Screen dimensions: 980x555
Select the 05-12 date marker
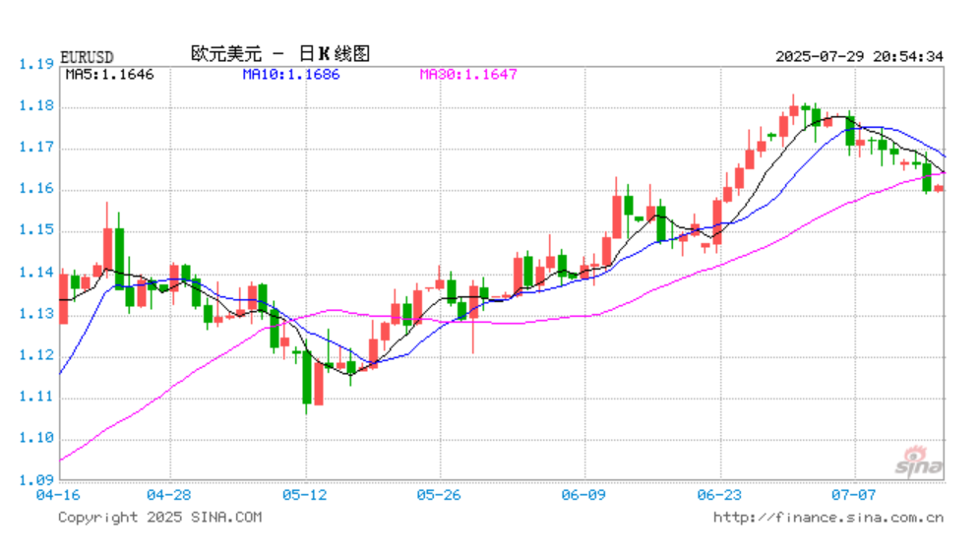[306, 493]
